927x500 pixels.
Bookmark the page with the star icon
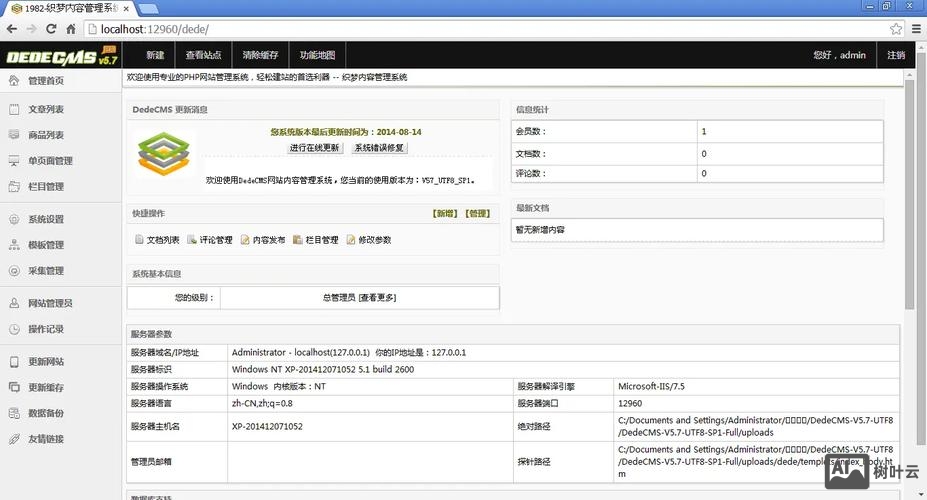click(x=896, y=29)
